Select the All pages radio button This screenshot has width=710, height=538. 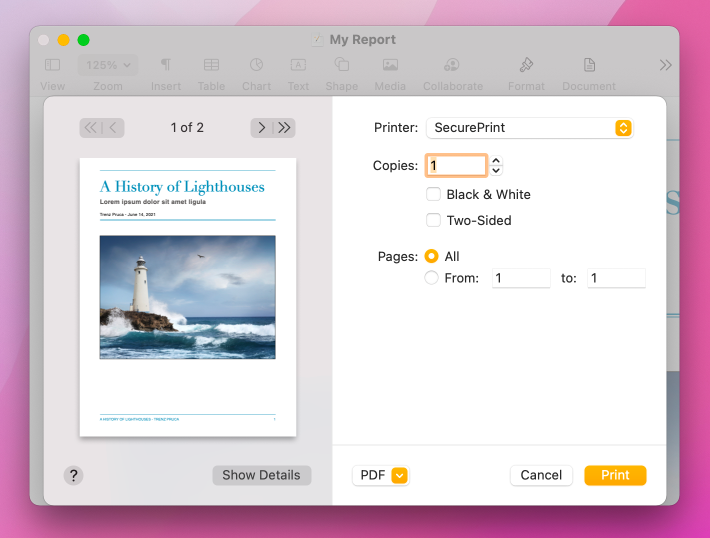(x=432, y=256)
